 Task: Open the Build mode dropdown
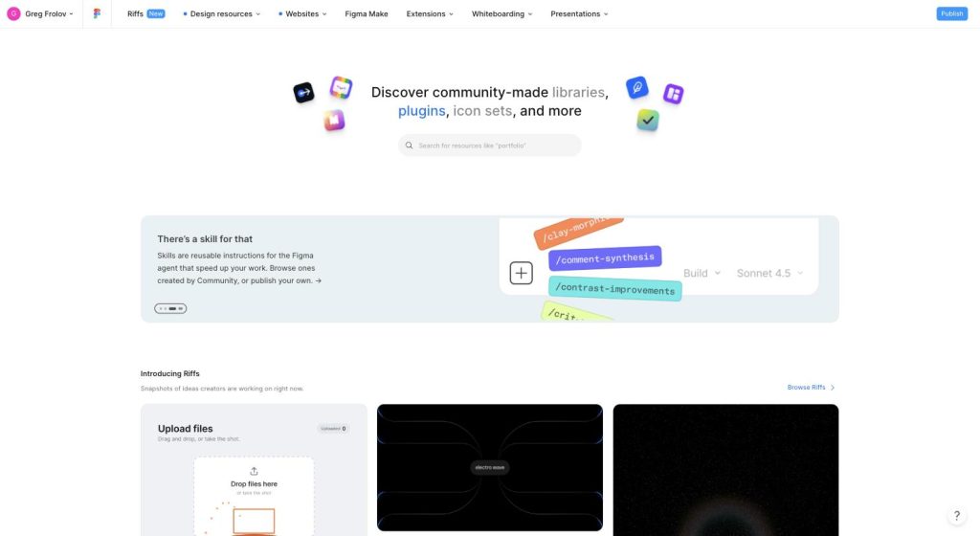pyautogui.click(x=702, y=273)
